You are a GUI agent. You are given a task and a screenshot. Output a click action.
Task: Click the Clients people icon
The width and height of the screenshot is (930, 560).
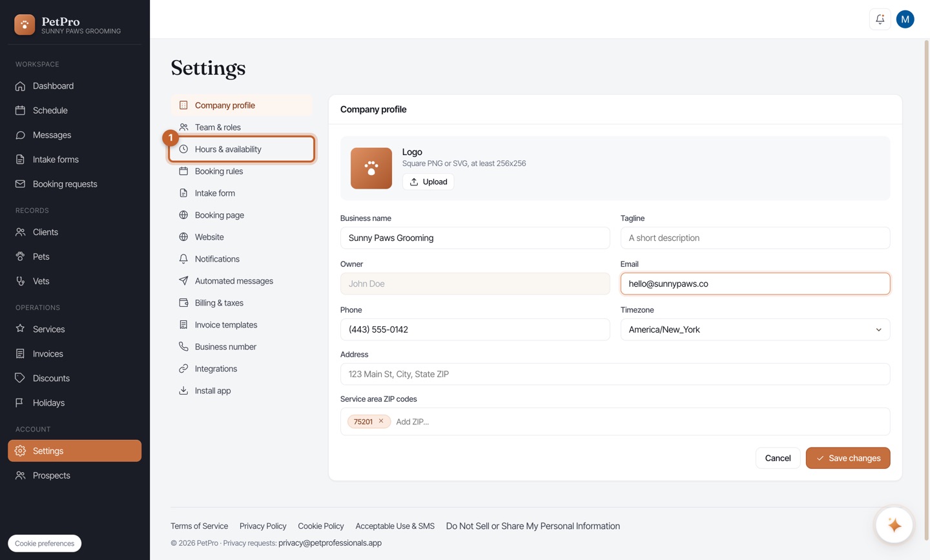(20, 232)
